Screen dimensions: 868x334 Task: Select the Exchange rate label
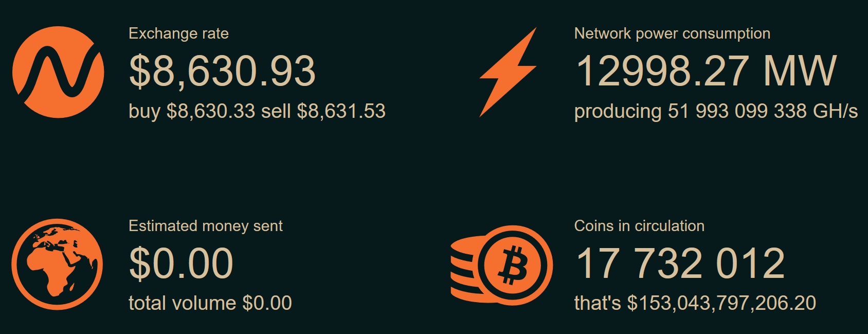(178, 33)
